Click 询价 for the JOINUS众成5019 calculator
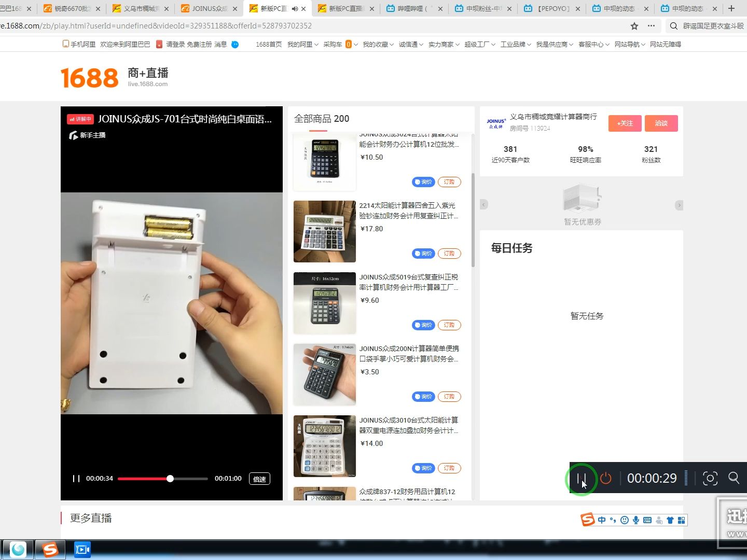The image size is (747, 560). coord(423,325)
